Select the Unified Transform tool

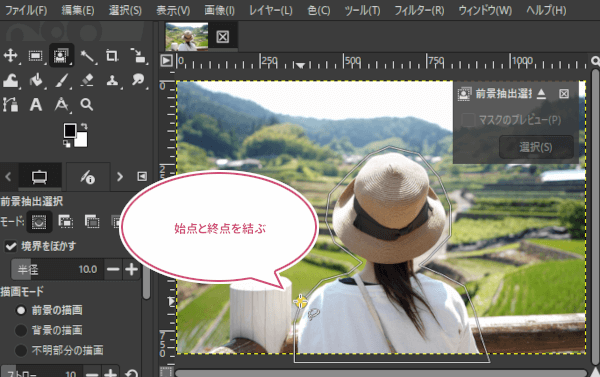(138, 56)
